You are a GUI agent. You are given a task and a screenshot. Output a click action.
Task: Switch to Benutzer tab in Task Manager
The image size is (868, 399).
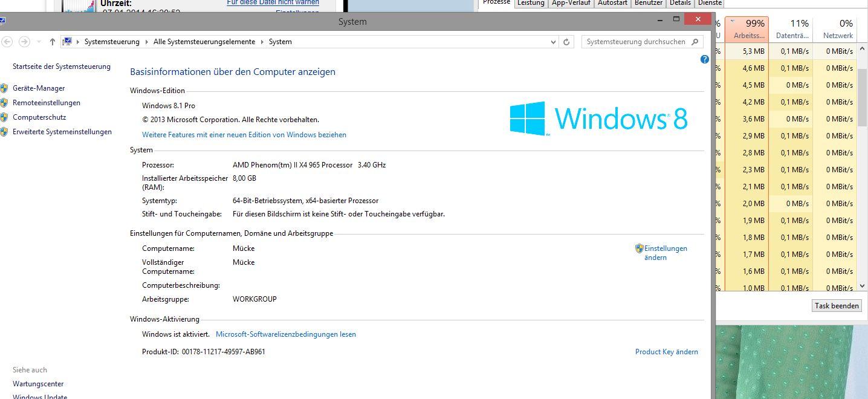tap(649, 3)
